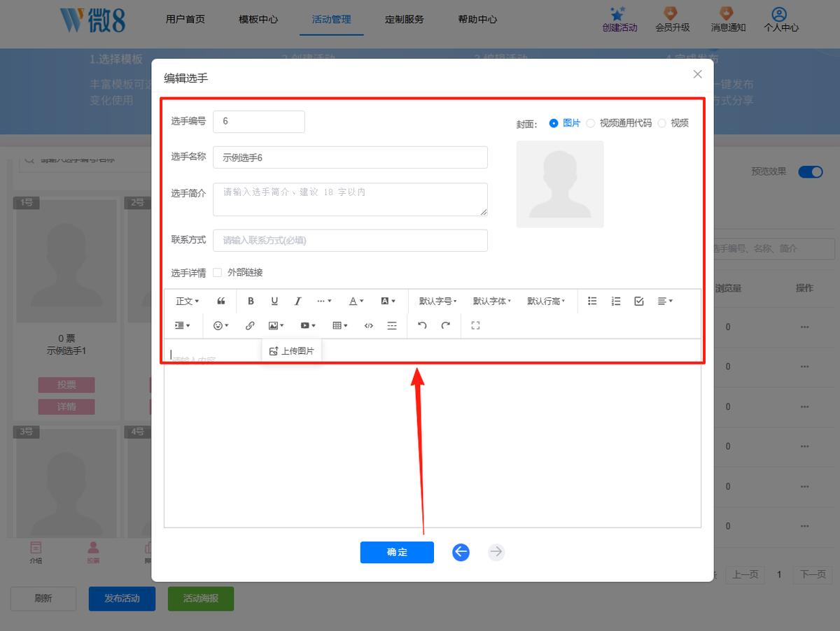This screenshot has height=631, width=840.
Task: Click the cover image placeholder thumbnail
Action: click(x=560, y=184)
